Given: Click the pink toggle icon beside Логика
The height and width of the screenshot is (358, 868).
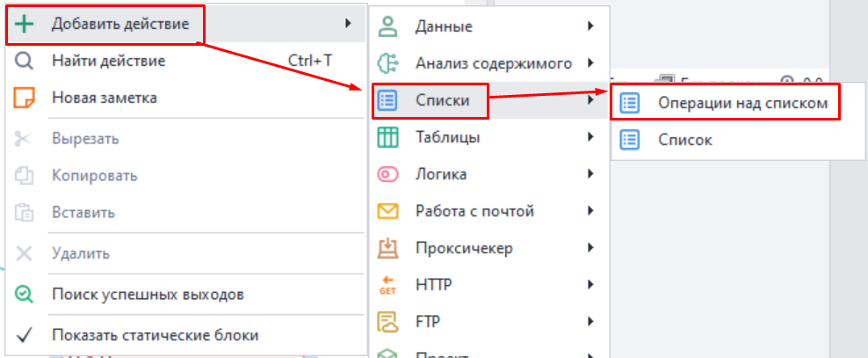Looking at the screenshot, I should point(387,174).
